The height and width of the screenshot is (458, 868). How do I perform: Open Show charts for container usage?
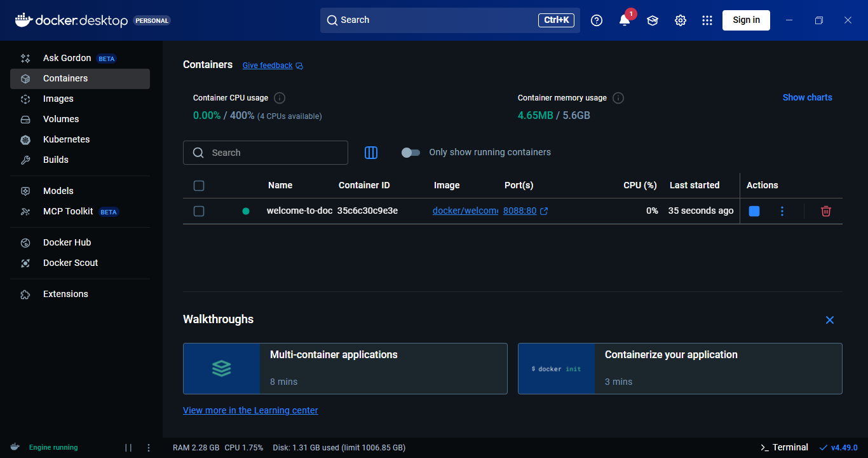point(807,97)
